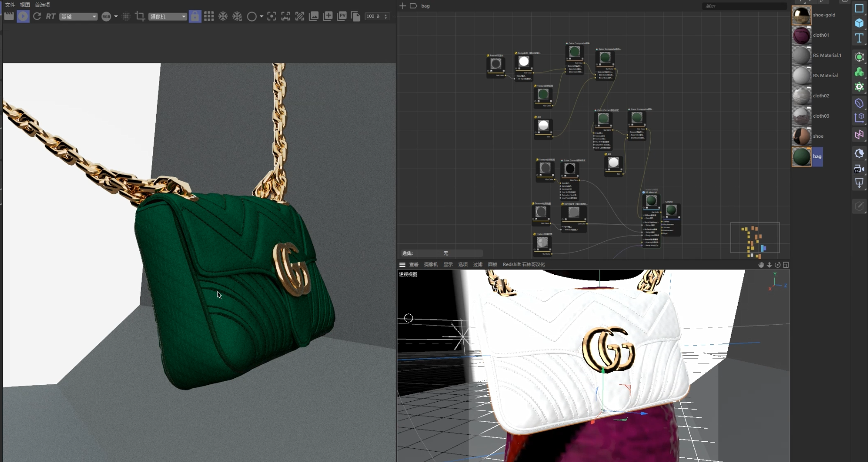868x462 pixels.
Task: Click the save image snapshot icon
Action: point(314,16)
